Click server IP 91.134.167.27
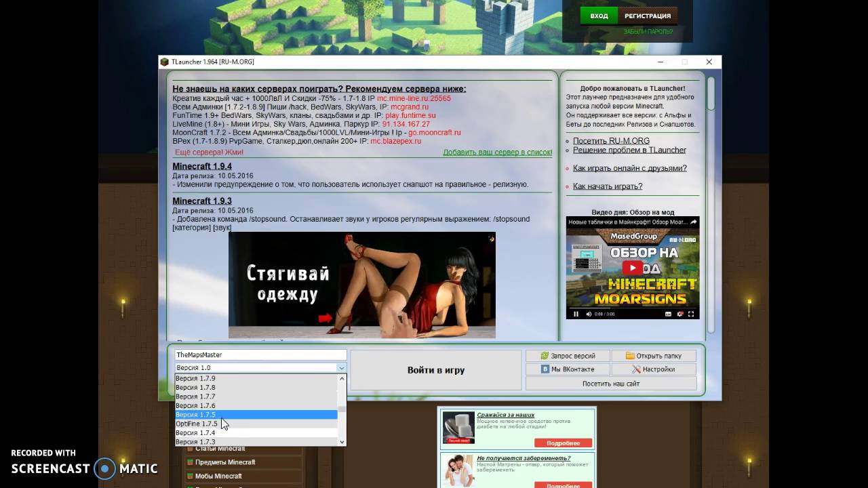 click(406, 124)
